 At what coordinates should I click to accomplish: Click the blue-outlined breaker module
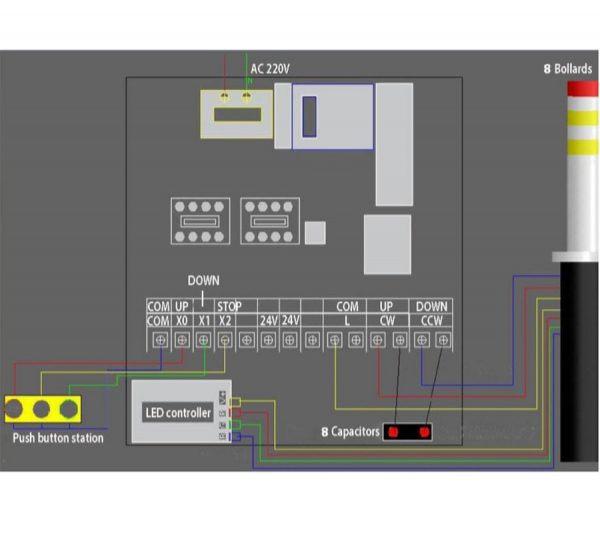[x=333, y=117]
